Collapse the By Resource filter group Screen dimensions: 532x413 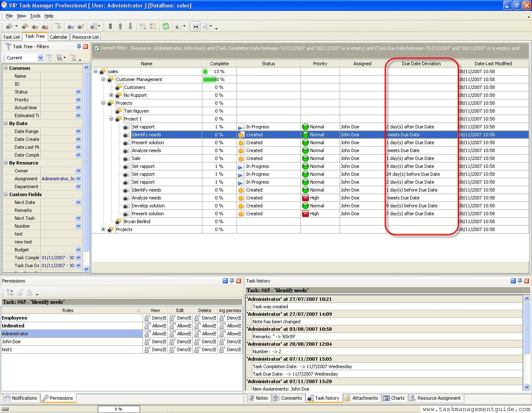pos(6,163)
